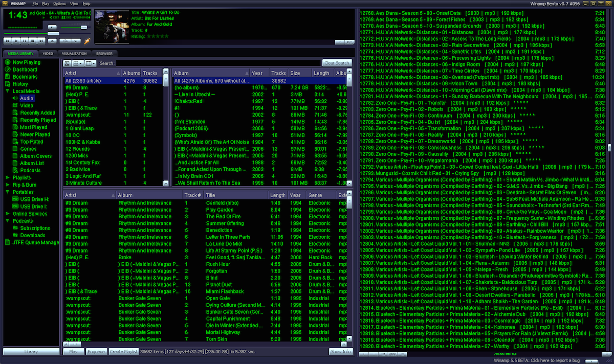Open the Most Played smart view
The height and width of the screenshot is (364, 614).
click(34, 127)
